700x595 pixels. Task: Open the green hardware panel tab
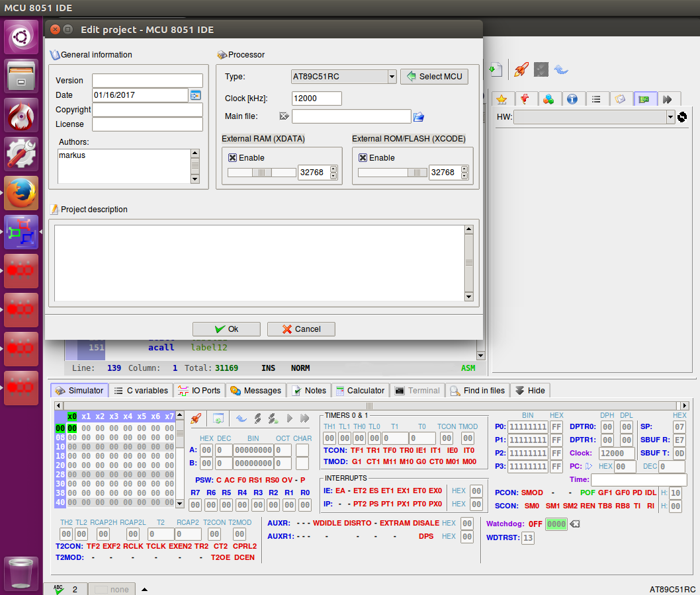(x=644, y=99)
